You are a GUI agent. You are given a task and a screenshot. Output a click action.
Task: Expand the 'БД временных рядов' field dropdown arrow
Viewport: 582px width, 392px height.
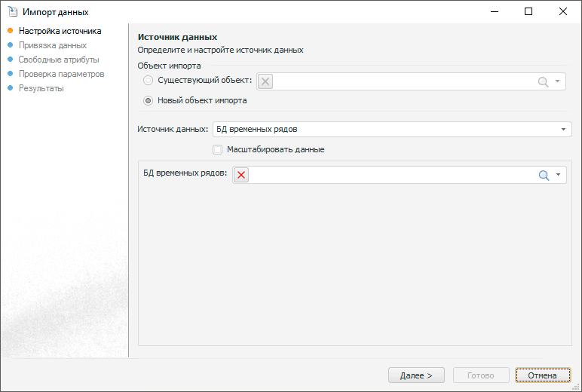pyautogui.click(x=559, y=175)
